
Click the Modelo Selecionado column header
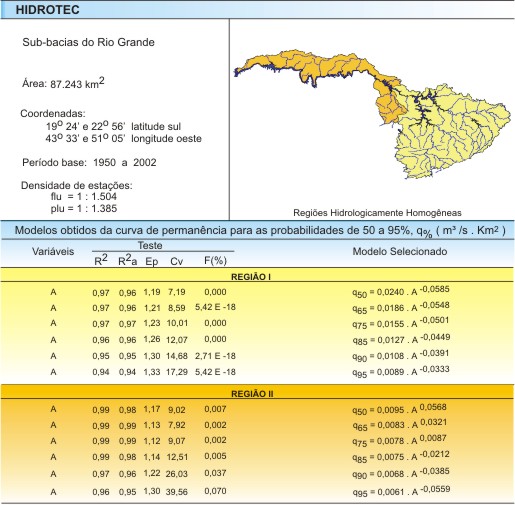click(400, 251)
